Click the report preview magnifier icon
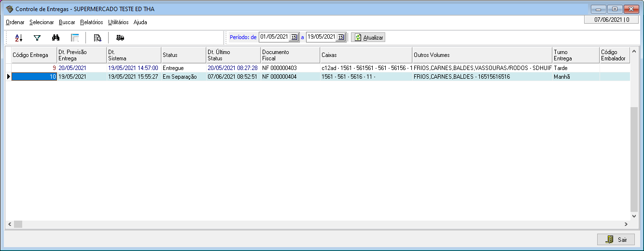The width and height of the screenshot is (644, 251). pos(97,38)
